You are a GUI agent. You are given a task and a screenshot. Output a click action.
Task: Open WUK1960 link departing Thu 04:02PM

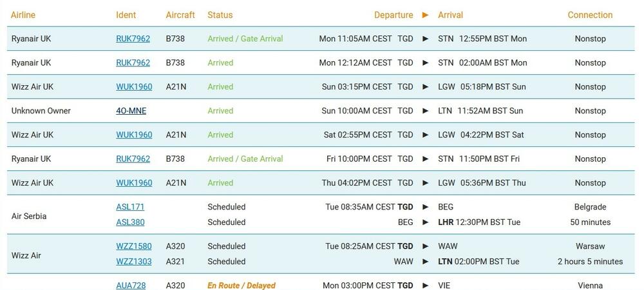(134, 183)
